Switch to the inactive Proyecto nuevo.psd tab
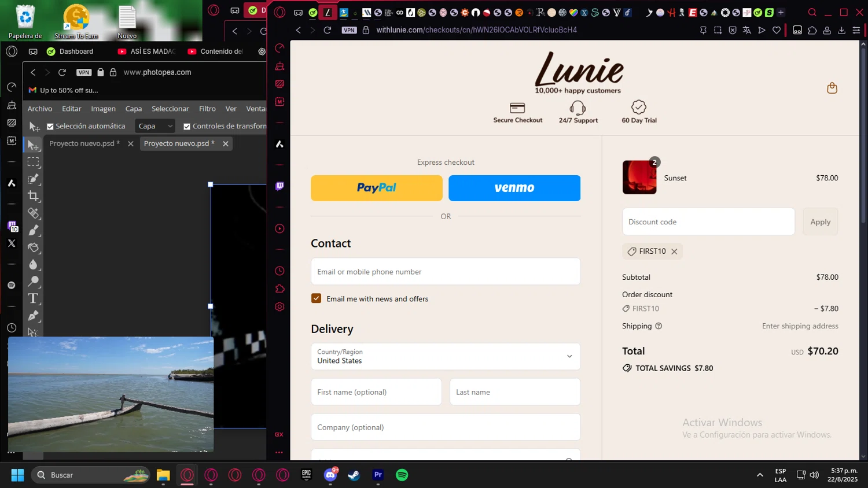 (84, 143)
